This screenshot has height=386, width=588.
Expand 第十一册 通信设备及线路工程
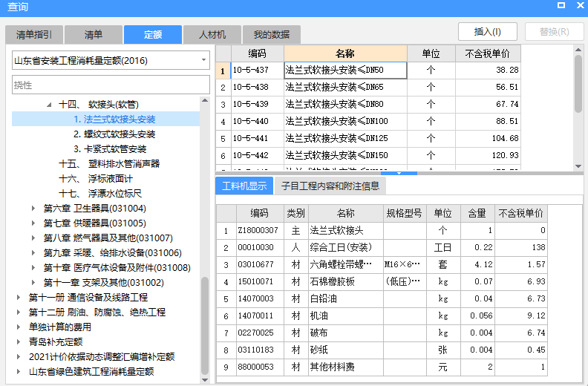point(19,298)
